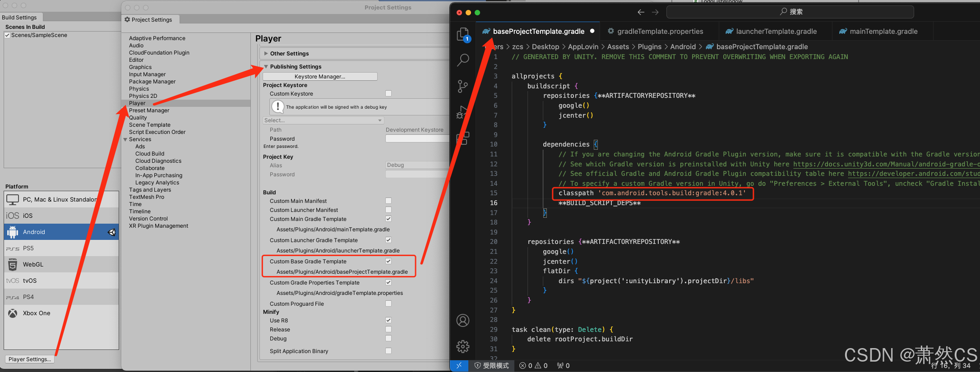The image size is (980, 372).
Task: Click Player Settings... button
Action: click(x=30, y=359)
